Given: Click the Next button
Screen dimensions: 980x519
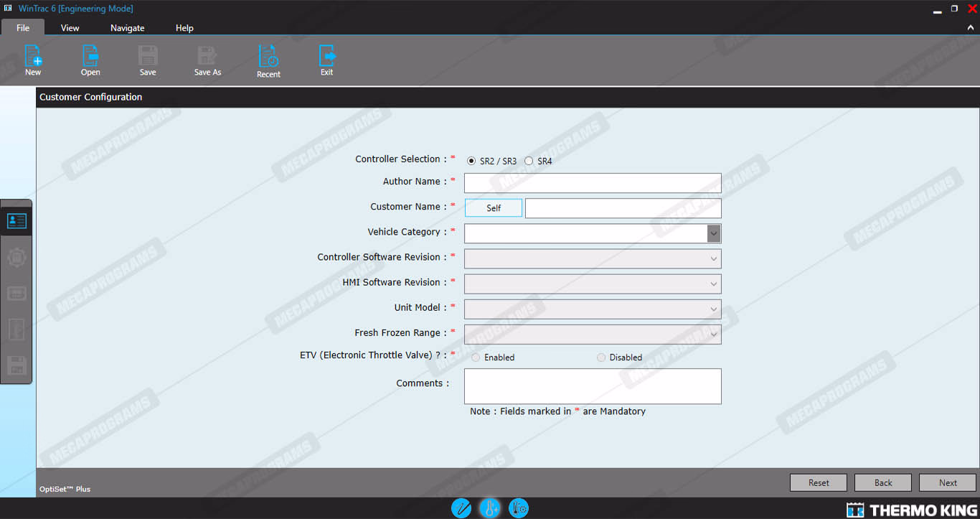Looking at the screenshot, I should click(948, 482).
